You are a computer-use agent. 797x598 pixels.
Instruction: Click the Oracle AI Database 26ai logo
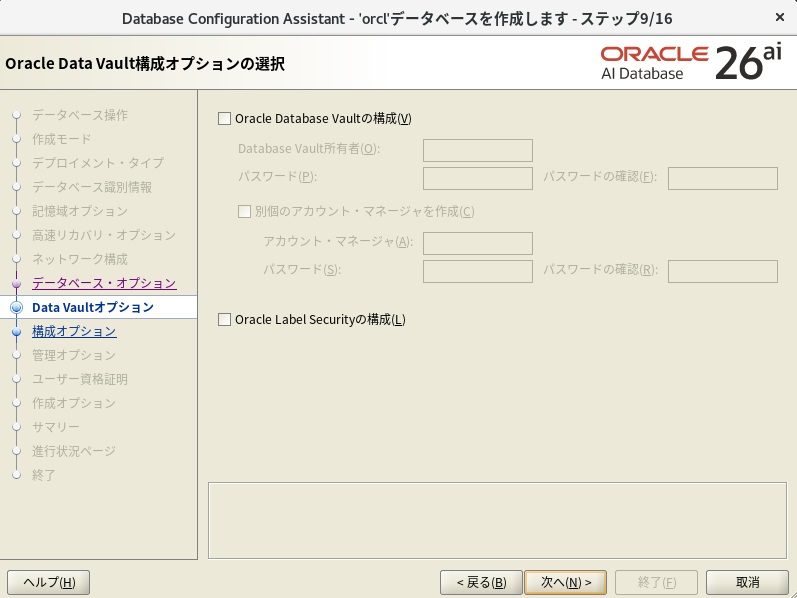691,63
